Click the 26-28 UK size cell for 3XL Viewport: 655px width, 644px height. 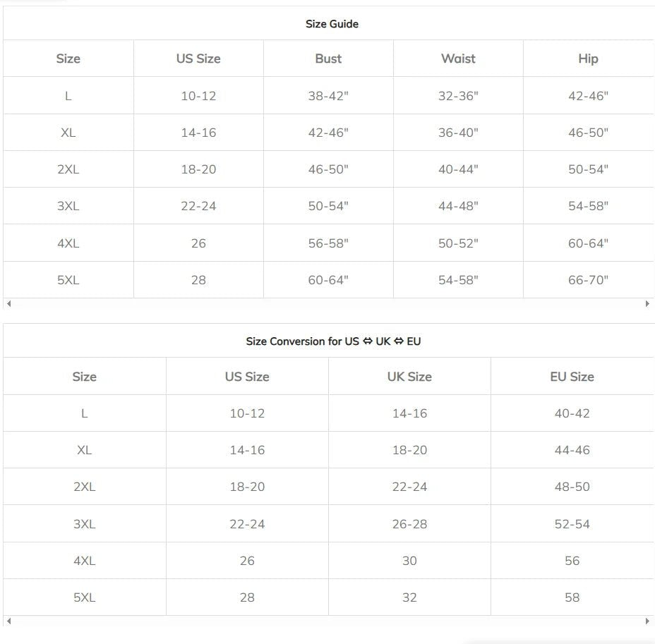point(409,524)
